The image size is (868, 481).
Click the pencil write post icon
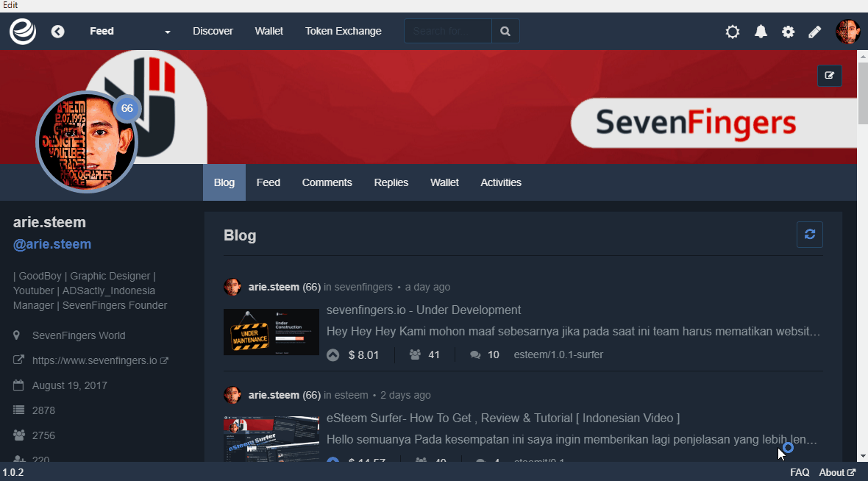815,32
